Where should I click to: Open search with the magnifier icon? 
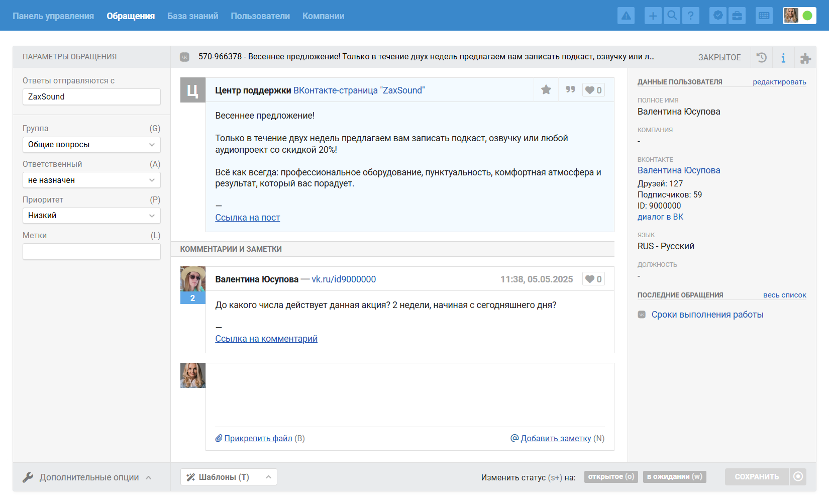pyautogui.click(x=672, y=16)
